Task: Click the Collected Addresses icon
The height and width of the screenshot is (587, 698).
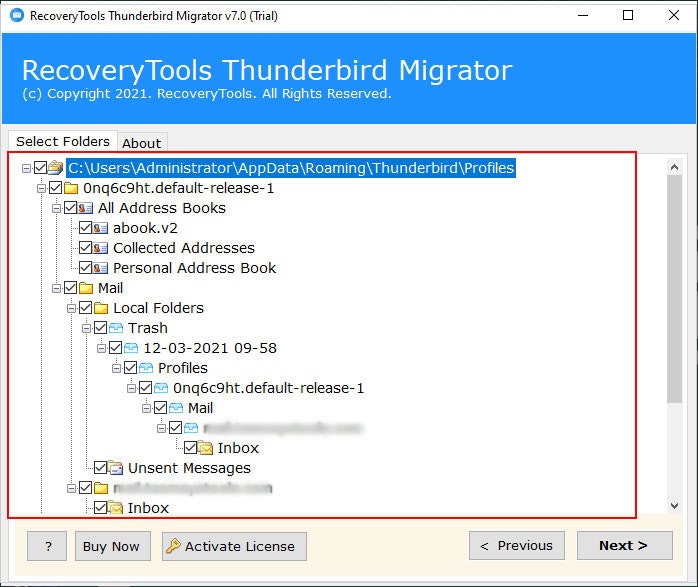Action: pyautogui.click(x=101, y=248)
